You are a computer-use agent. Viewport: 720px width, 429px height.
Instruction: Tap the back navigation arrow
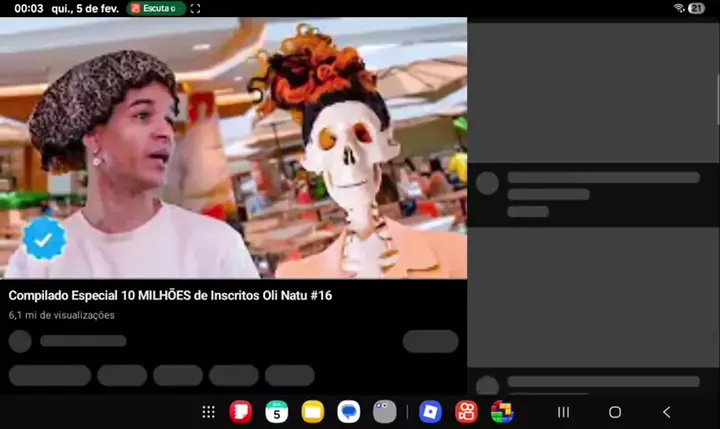click(x=667, y=412)
